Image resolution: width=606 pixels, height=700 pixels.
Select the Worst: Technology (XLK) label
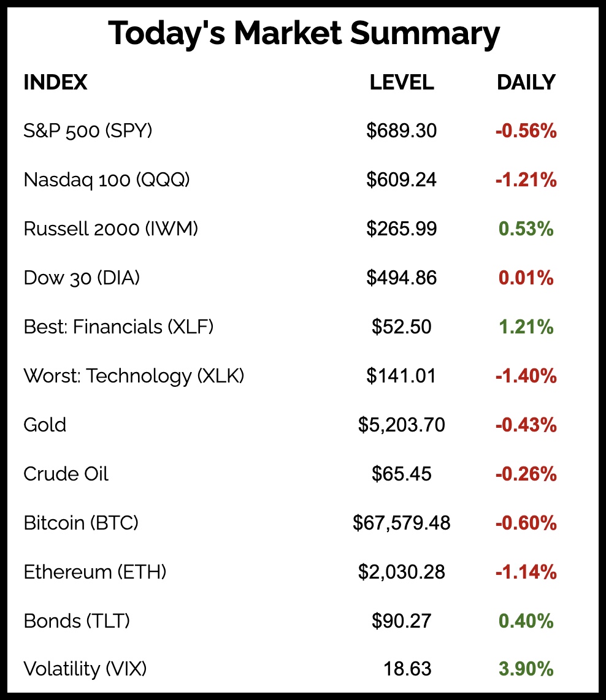tap(134, 376)
